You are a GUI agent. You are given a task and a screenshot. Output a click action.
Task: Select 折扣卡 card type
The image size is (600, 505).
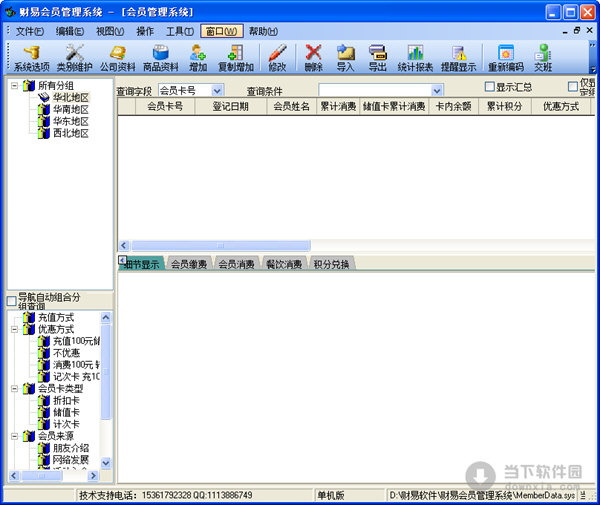point(66,401)
